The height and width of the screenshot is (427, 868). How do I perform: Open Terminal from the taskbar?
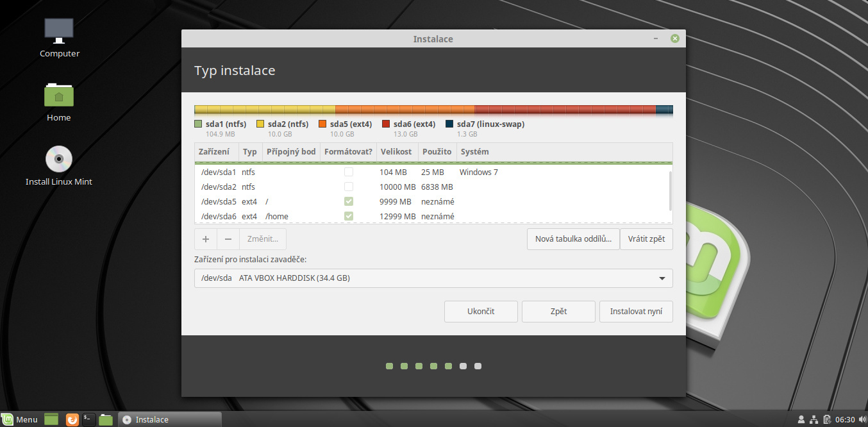point(89,419)
